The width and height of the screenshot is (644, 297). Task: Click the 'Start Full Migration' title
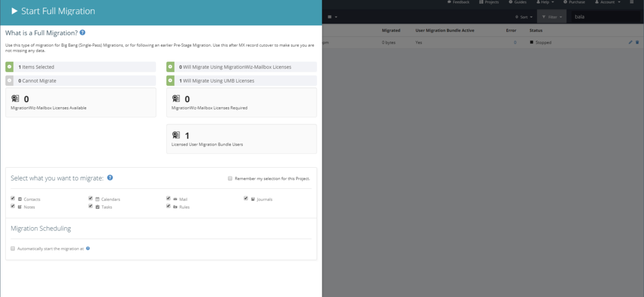(x=58, y=12)
